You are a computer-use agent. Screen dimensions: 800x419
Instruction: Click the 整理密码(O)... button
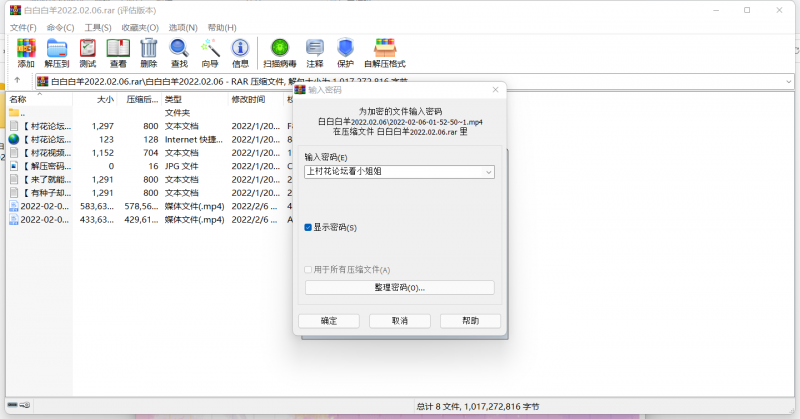pyautogui.click(x=399, y=288)
